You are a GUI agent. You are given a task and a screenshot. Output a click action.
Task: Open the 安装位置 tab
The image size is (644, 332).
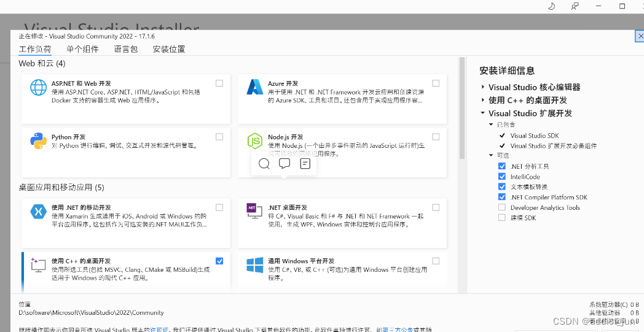click(169, 49)
